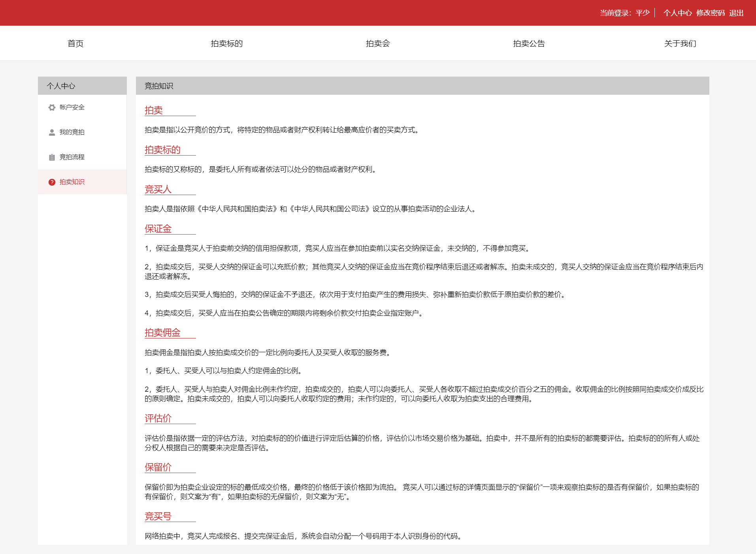This screenshot has height=554, width=756.
Task: Click the paragraph starting 保留价即为拍卖企业
Action: point(422,492)
